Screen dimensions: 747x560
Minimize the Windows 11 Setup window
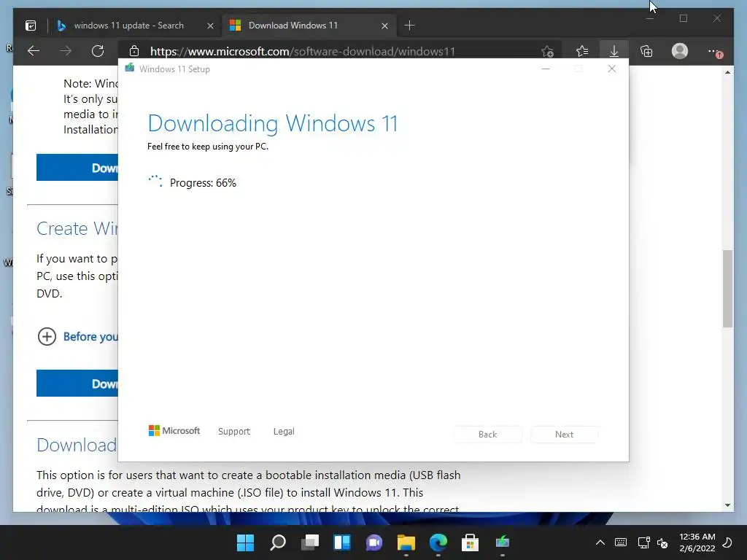tap(546, 69)
